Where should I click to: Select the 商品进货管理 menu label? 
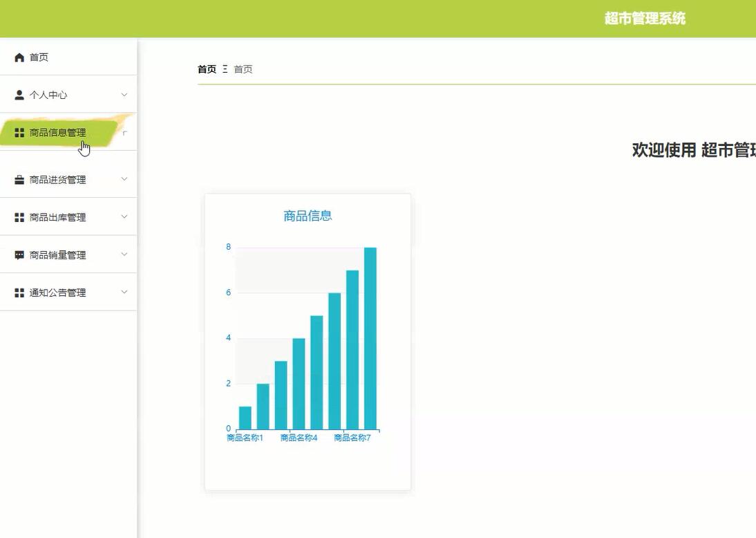57,180
